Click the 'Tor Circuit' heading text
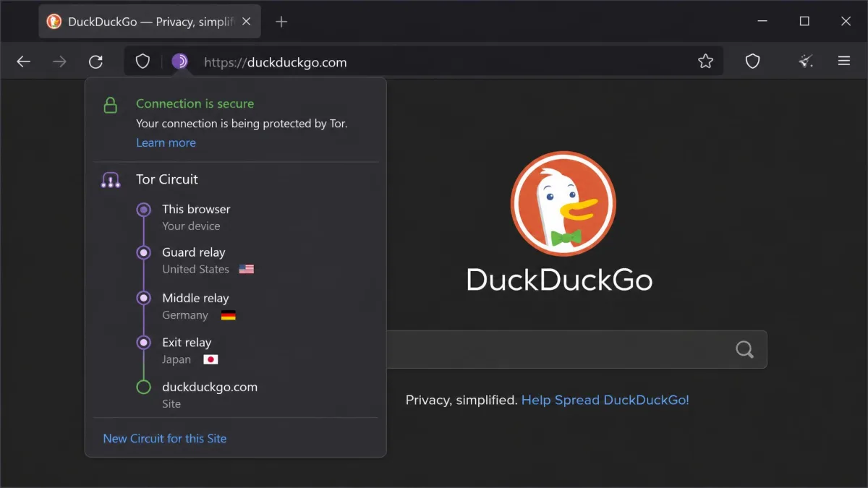Screen dimensions: 868x488 pyautogui.click(x=167, y=179)
